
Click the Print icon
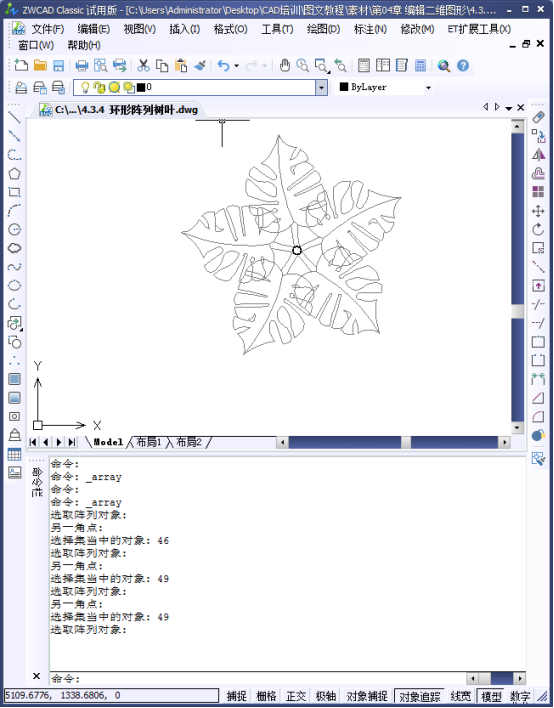pyautogui.click(x=82, y=65)
